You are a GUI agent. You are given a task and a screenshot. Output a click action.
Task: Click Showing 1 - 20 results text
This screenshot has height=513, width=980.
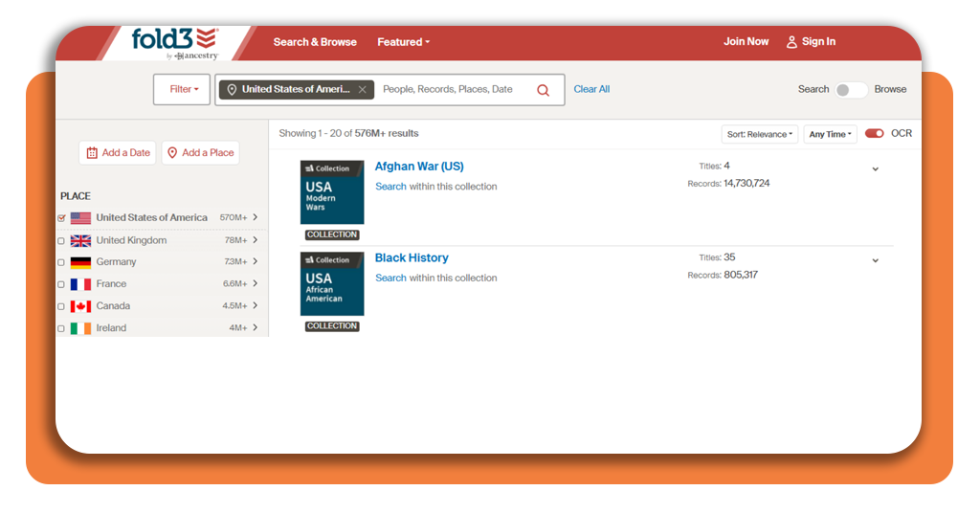click(x=348, y=133)
